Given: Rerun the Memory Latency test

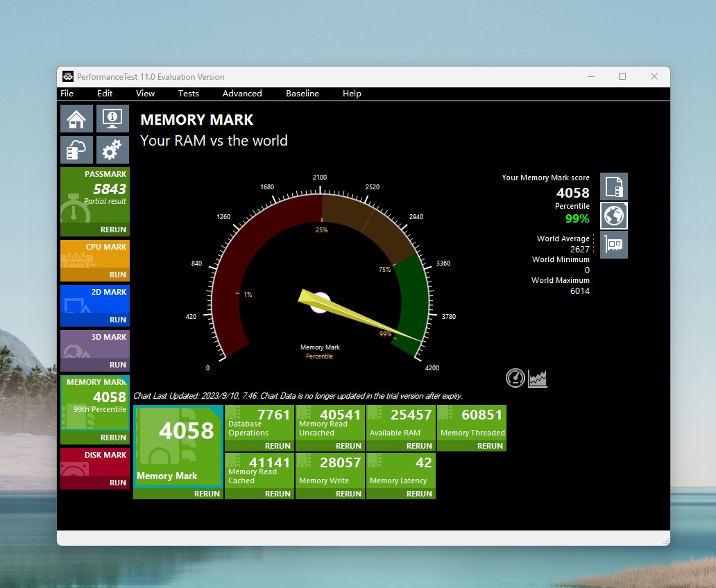Looking at the screenshot, I should click(x=401, y=494).
